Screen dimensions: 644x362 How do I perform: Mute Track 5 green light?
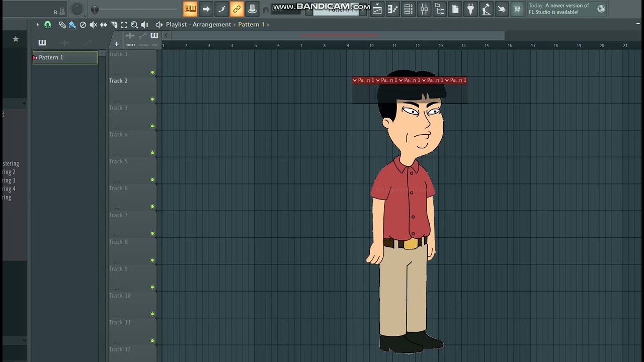tap(152, 179)
